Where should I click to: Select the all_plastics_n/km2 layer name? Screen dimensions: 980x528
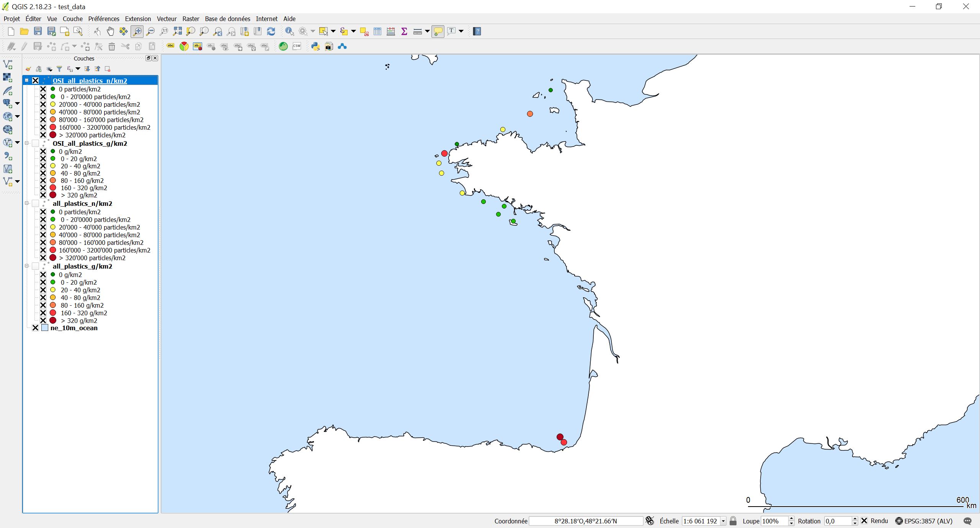[x=82, y=204]
